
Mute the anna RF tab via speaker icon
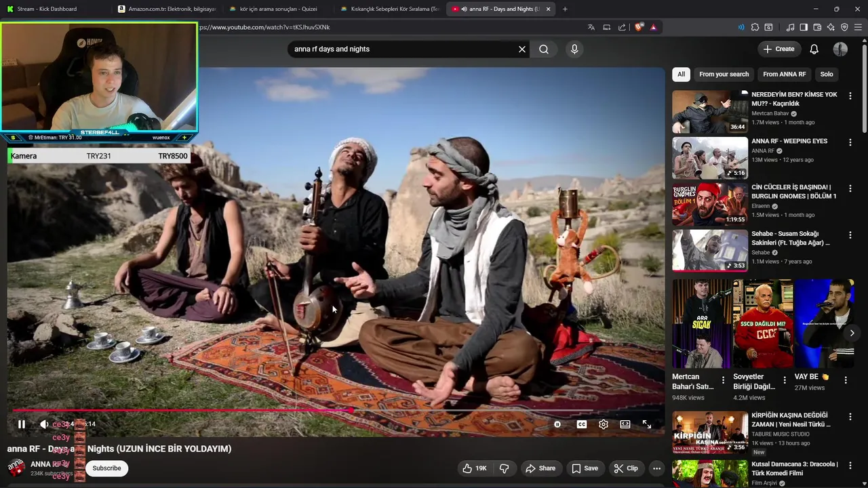(x=464, y=9)
